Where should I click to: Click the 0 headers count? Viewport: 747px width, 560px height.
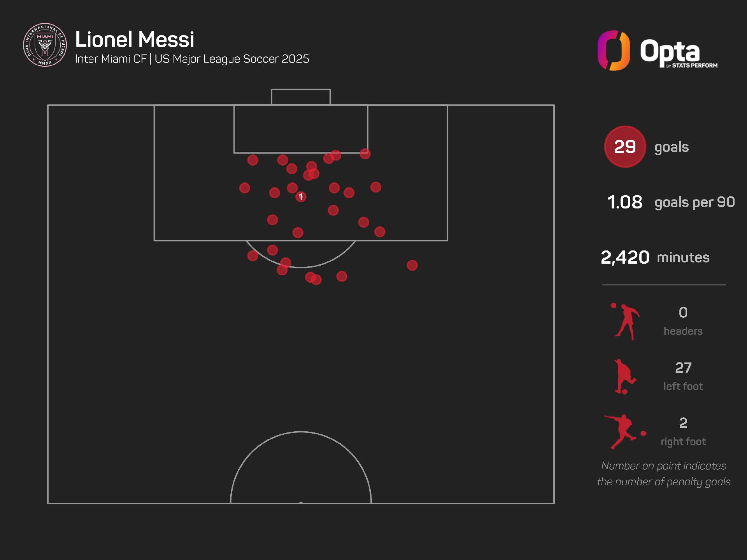coord(683,312)
